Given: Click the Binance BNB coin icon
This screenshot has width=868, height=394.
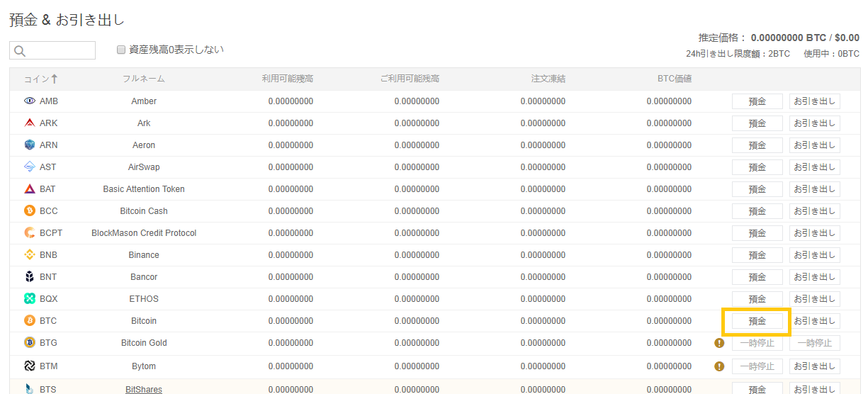Looking at the screenshot, I should click(x=30, y=255).
